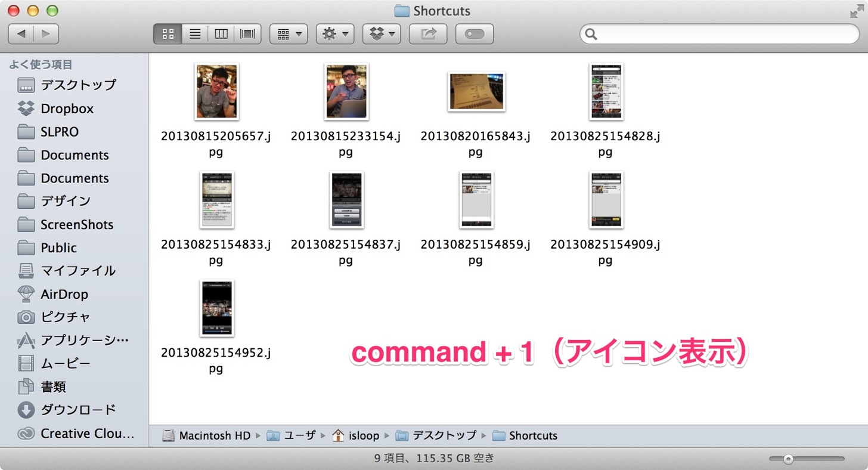Screen dimensions: 868x470
Task: Go back with the left arrow button
Action: pos(21,34)
